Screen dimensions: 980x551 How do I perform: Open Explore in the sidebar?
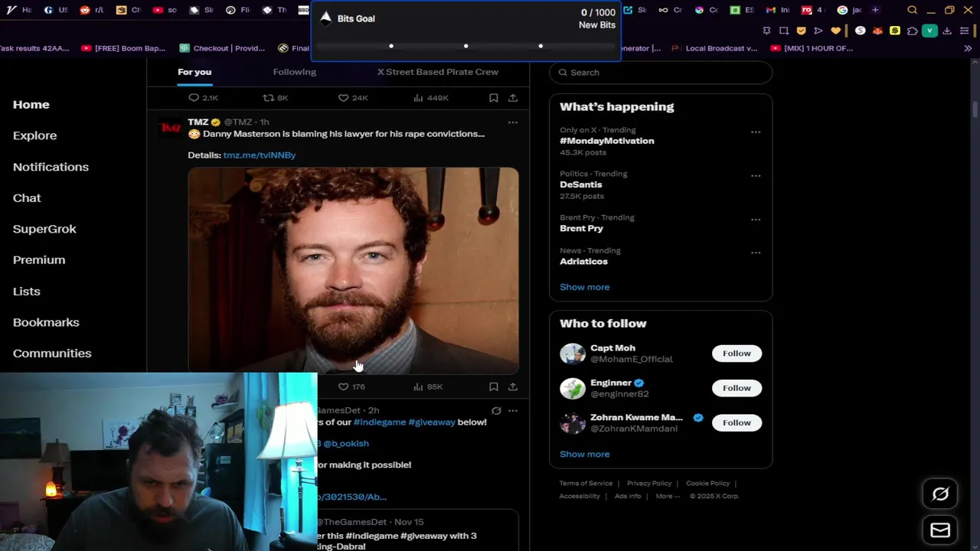click(34, 135)
